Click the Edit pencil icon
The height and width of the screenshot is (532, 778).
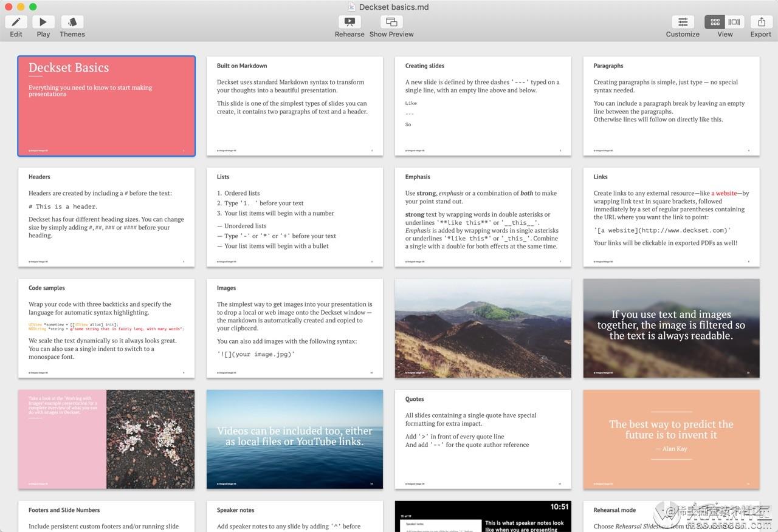point(16,22)
